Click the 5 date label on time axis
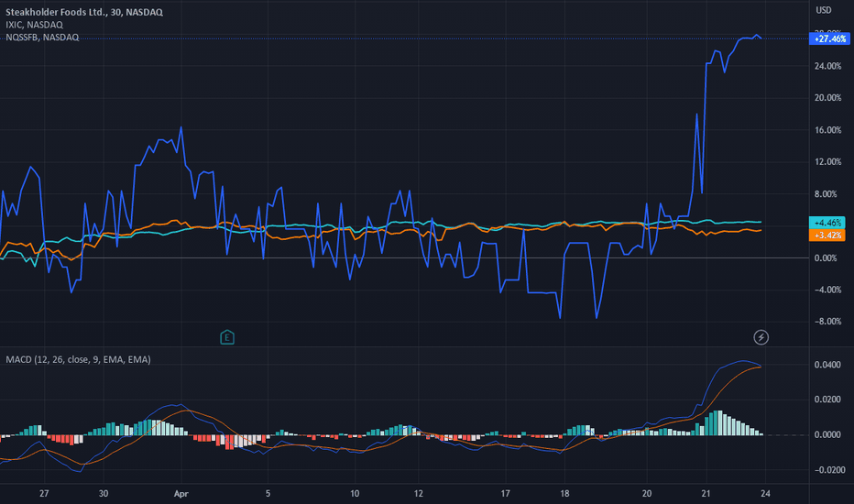The image size is (854, 504). tap(268, 493)
